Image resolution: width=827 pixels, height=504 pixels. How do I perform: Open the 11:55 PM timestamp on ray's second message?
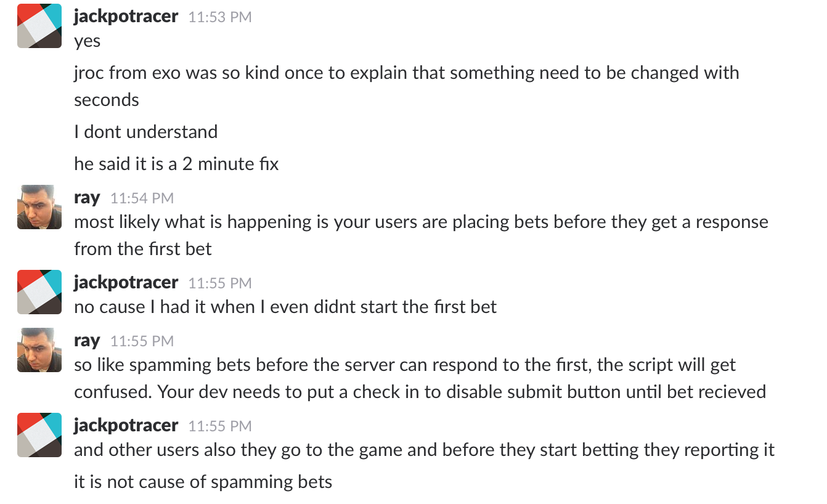pyautogui.click(x=142, y=341)
